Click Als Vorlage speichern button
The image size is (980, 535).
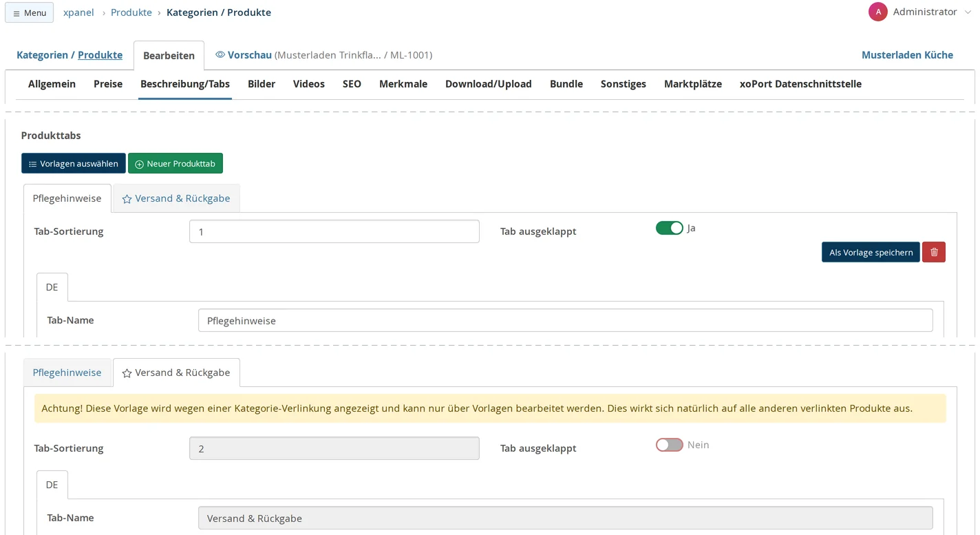pos(871,252)
